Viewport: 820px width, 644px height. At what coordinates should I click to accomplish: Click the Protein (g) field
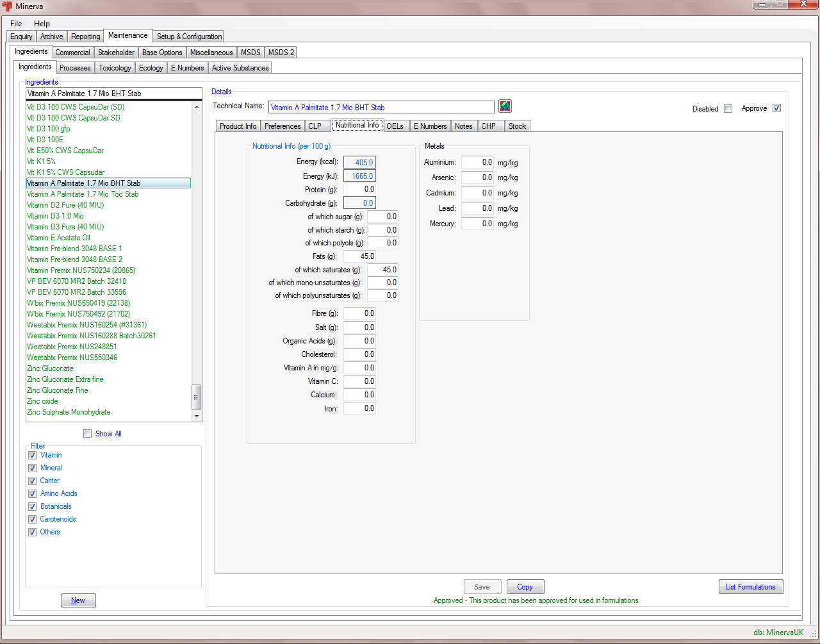(x=359, y=190)
